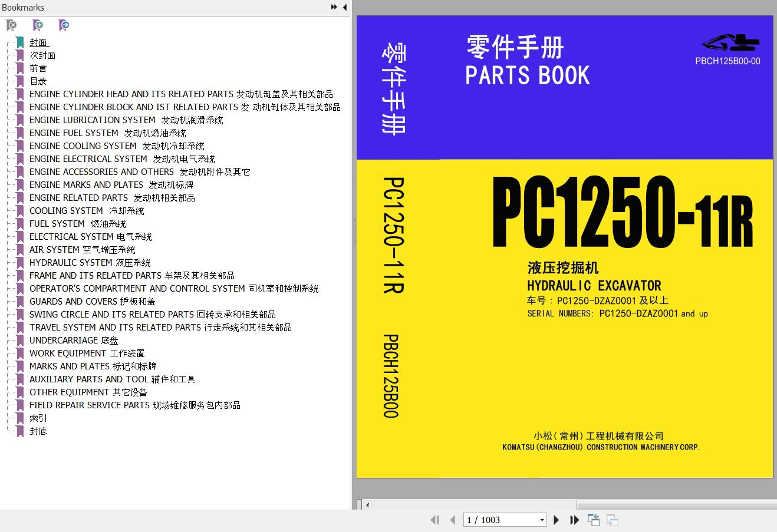Viewport: 777px width, 532px height.
Task: Open OPERATOR'S COMPARTMENT AND CONTROL SYSTEM bookmark
Action: 174,289
